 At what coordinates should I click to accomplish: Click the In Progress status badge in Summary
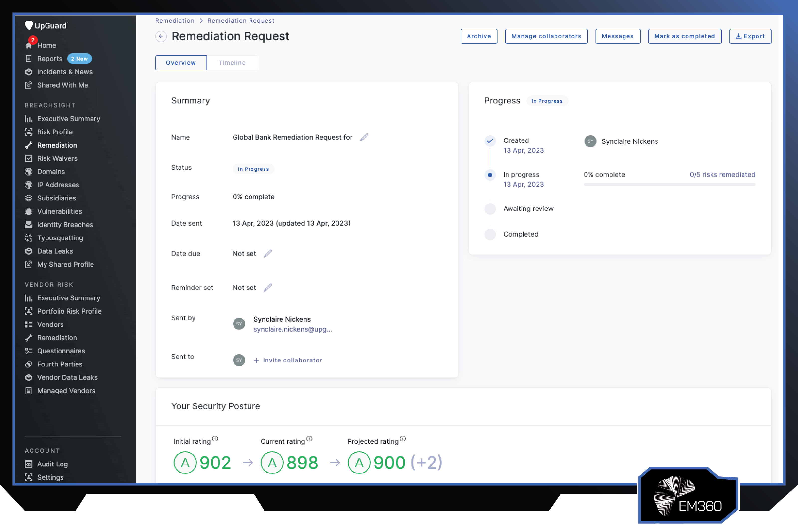(253, 169)
